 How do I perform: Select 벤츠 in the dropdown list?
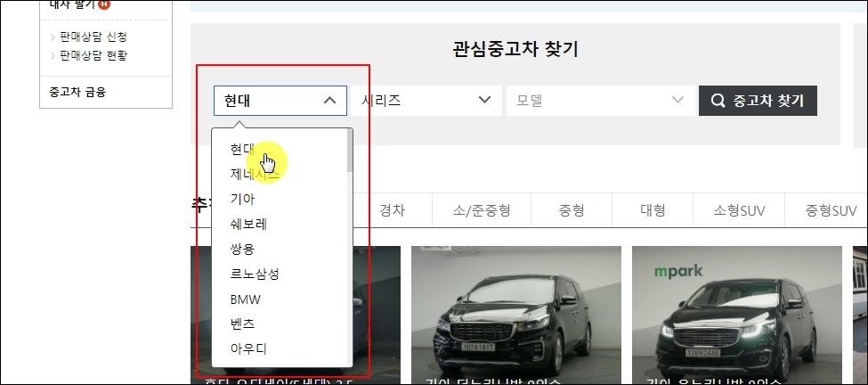coord(242,324)
